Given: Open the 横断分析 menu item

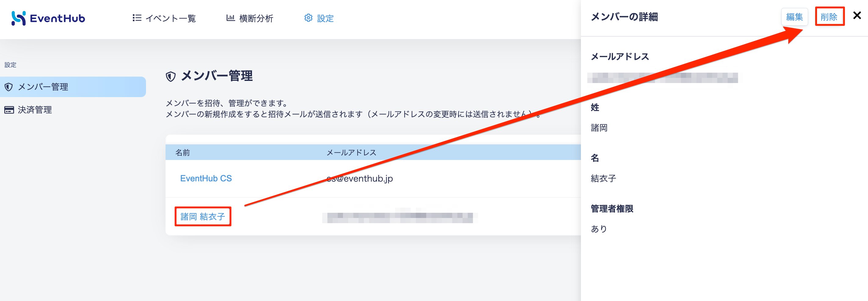Looking at the screenshot, I should (250, 18).
